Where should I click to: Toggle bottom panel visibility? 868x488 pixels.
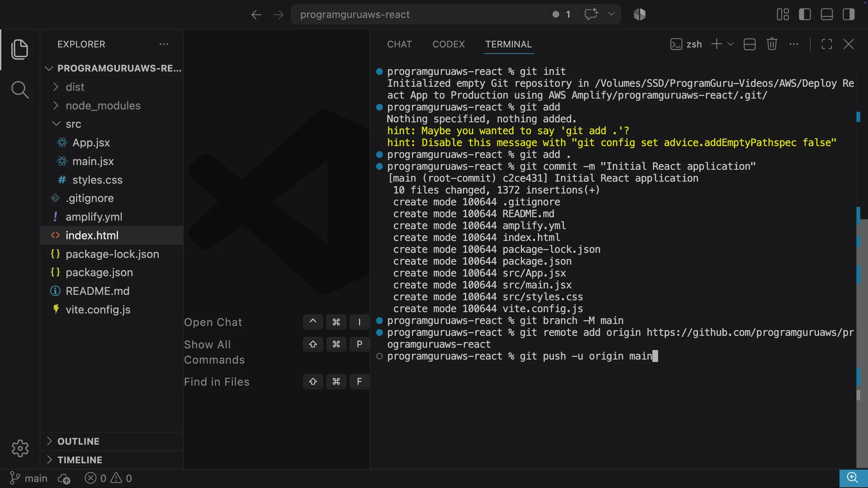tap(827, 15)
